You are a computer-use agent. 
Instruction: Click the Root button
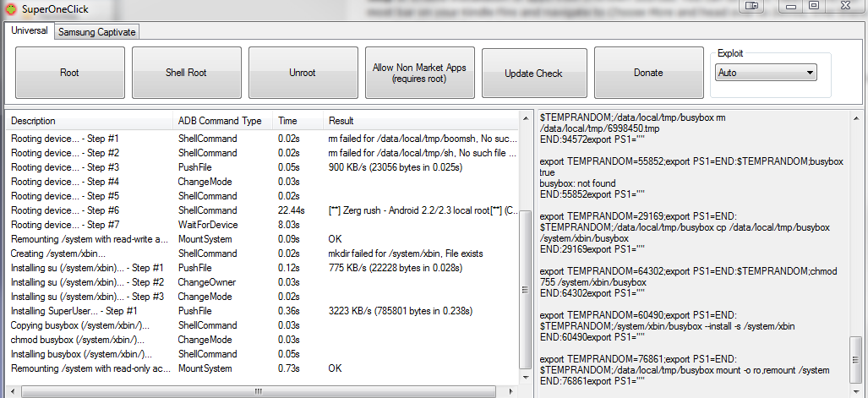tap(70, 73)
